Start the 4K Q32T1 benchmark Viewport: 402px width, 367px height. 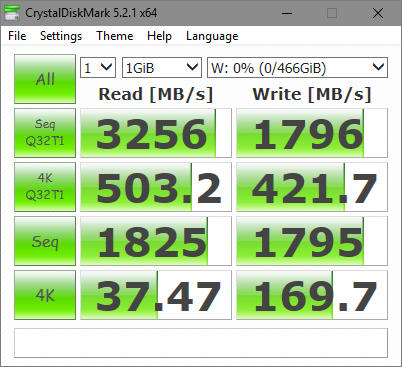click(x=45, y=187)
